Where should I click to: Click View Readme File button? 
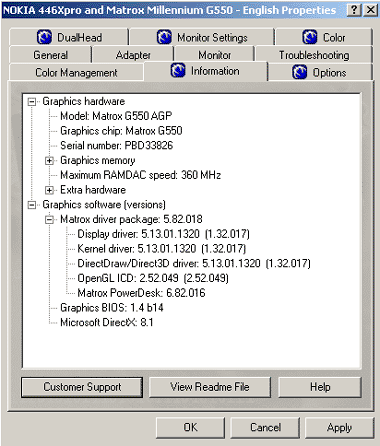coord(210,387)
